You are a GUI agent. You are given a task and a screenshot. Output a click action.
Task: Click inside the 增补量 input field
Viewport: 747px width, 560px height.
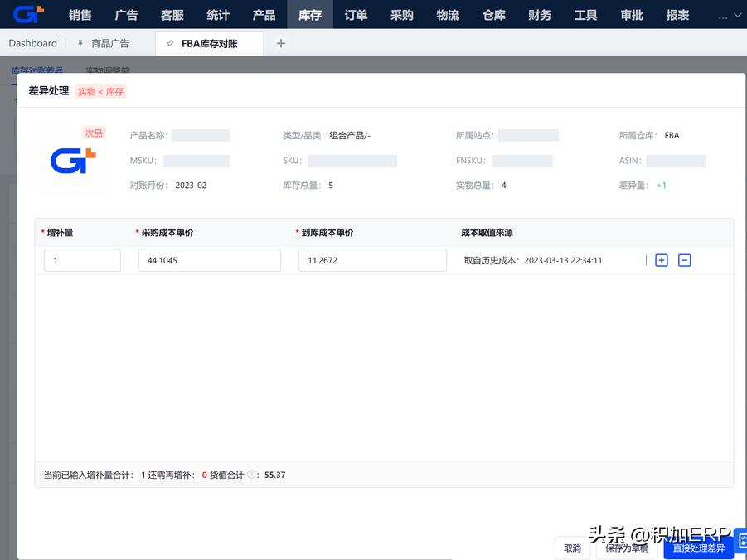(81, 260)
